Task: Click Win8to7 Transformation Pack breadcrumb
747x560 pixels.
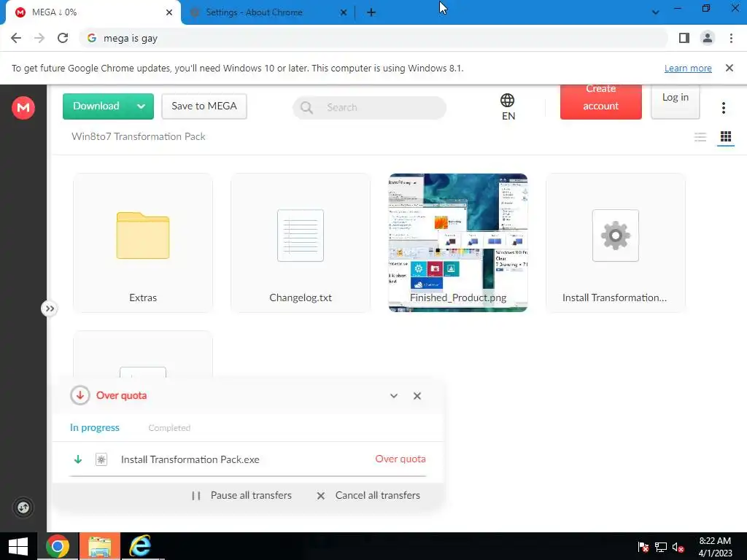Action: click(138, 136)
